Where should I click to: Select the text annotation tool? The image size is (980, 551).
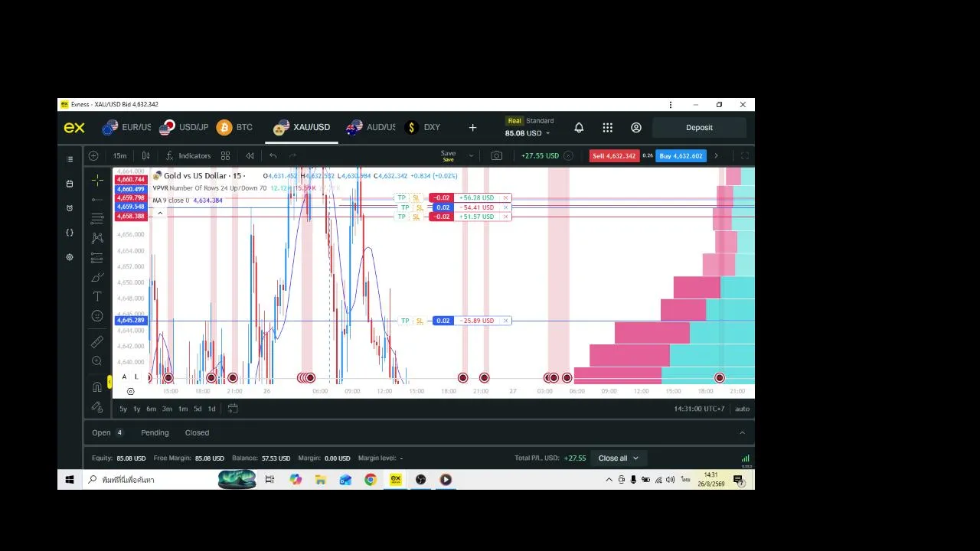[x=97, y=296]
